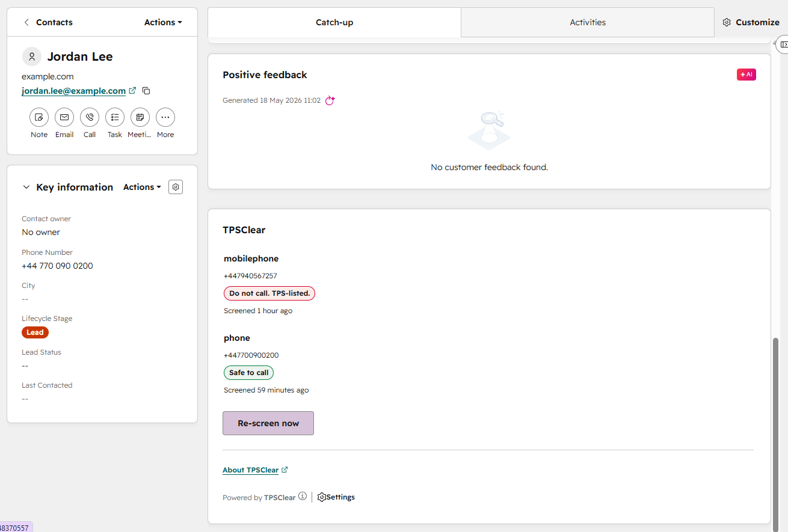The width and height of the screenshot is (788, 532).
Task: Click the Re-screen now button
Action: [x=268, y=423]
